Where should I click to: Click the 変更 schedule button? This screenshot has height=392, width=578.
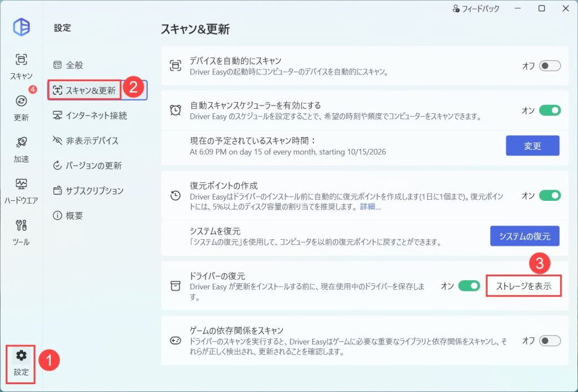tap(533, 146)
